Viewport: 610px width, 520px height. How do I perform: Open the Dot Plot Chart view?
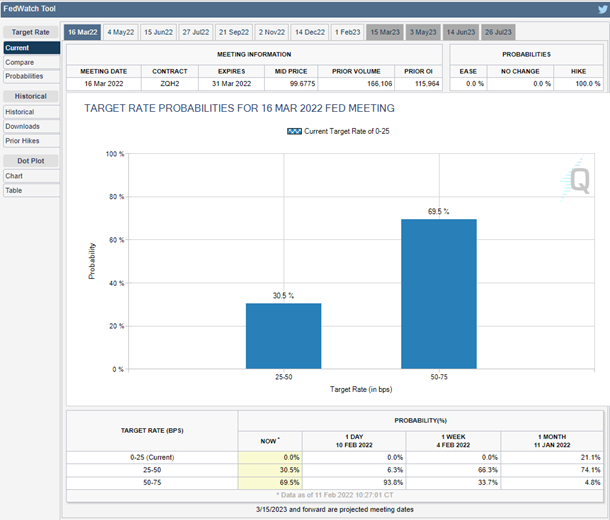[x=14, y=176]
